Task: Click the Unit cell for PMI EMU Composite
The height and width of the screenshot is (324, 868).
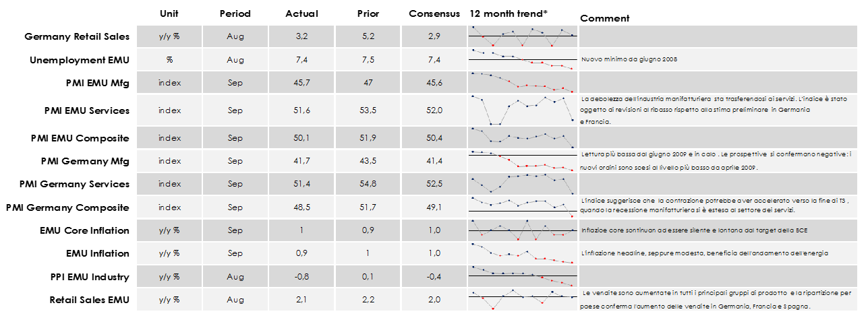Action: coord(169,138)
